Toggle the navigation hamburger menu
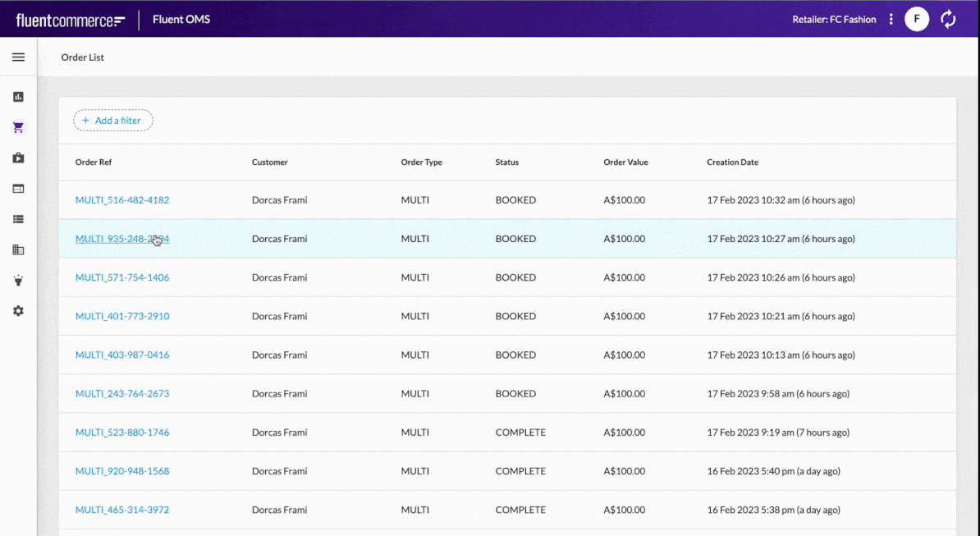 point(18,57)
